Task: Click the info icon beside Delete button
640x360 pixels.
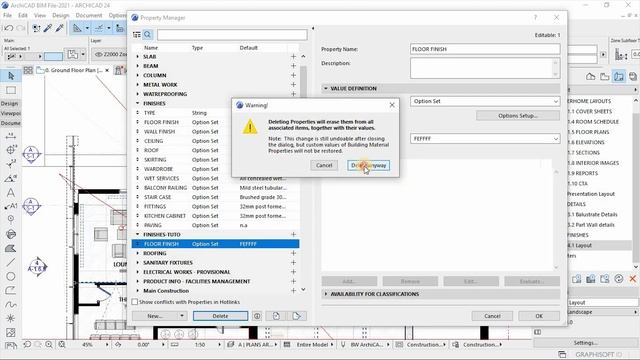Action: (x=257, y=316)
